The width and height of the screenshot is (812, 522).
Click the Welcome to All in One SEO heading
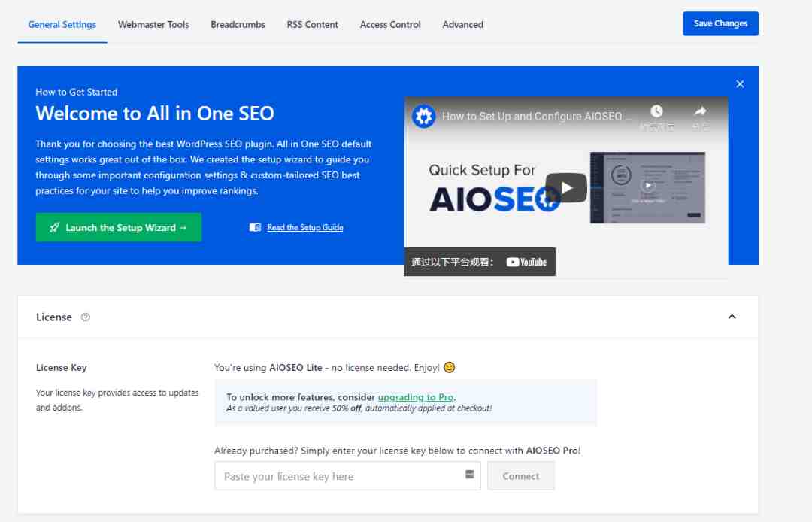pos(155,114)
